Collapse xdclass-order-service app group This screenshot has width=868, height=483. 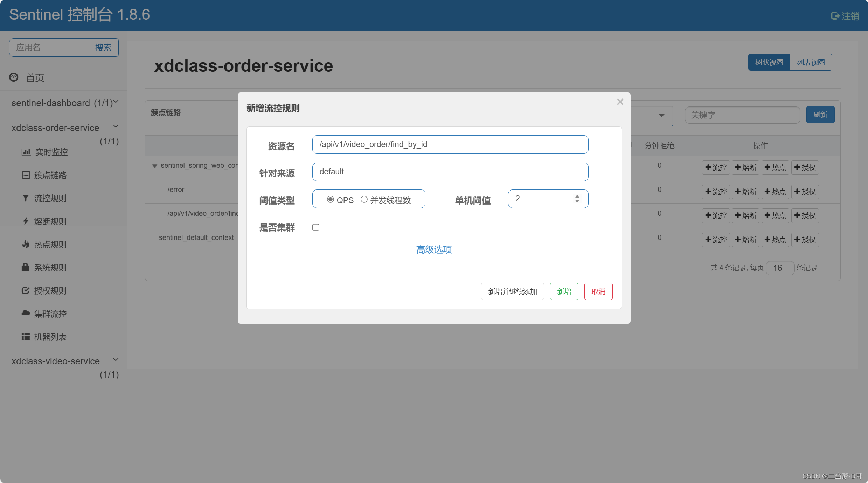(x=116, y=126)
